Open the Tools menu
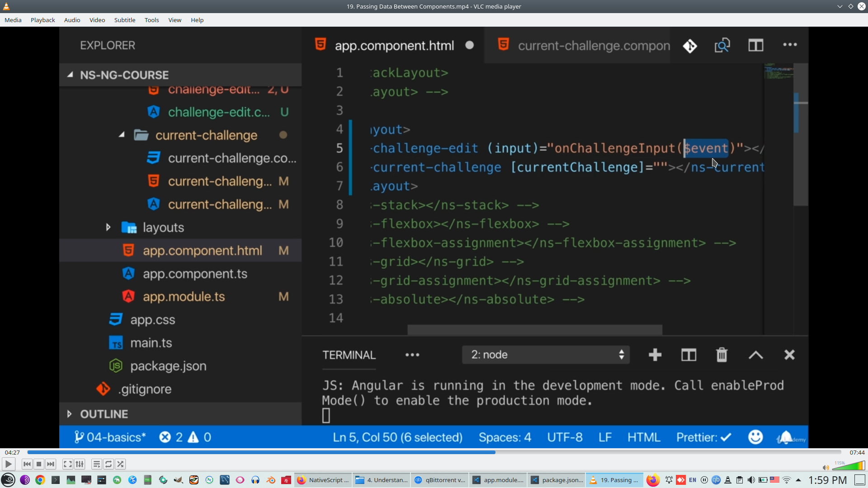The width and height of the screenshot is (868, 488). [151, 20]
